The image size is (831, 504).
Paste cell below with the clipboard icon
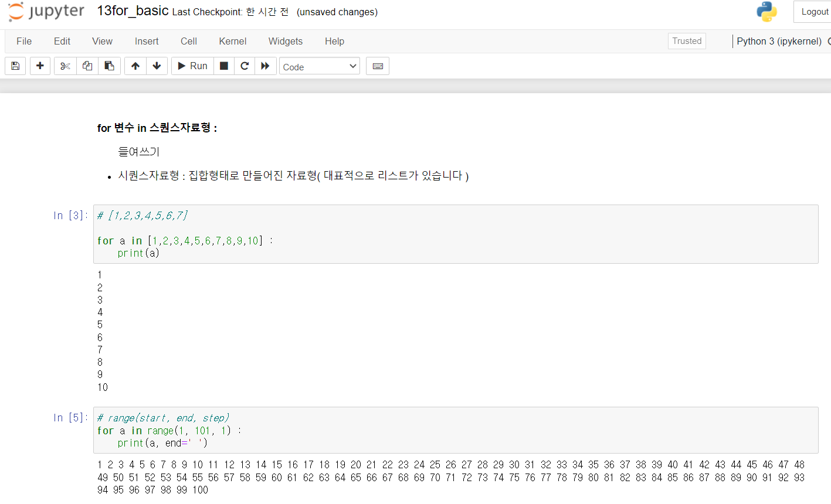click(109, 66)
